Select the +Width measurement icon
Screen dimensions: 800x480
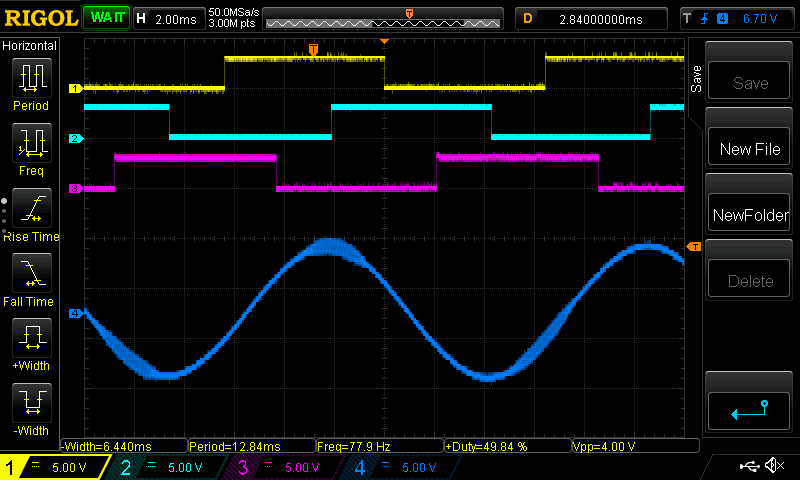tap(32, 338)
